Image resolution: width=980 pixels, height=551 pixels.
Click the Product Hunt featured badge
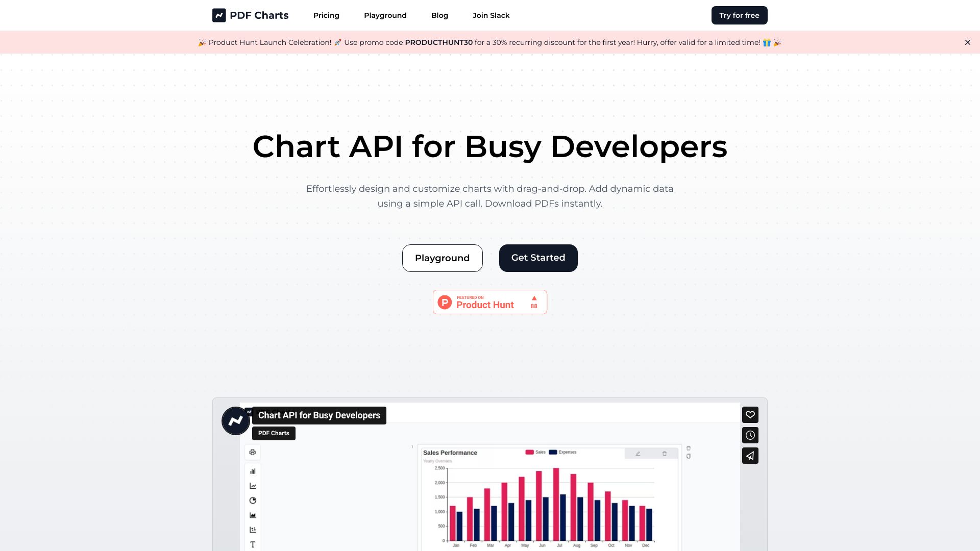click(489, 302)
